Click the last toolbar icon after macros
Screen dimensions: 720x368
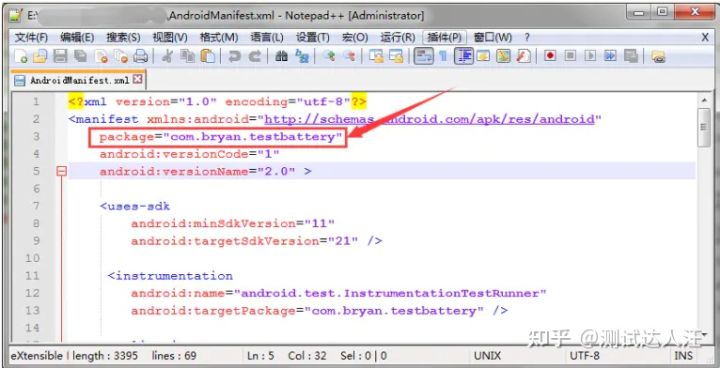pyautogui.click(x=658, y=56)
